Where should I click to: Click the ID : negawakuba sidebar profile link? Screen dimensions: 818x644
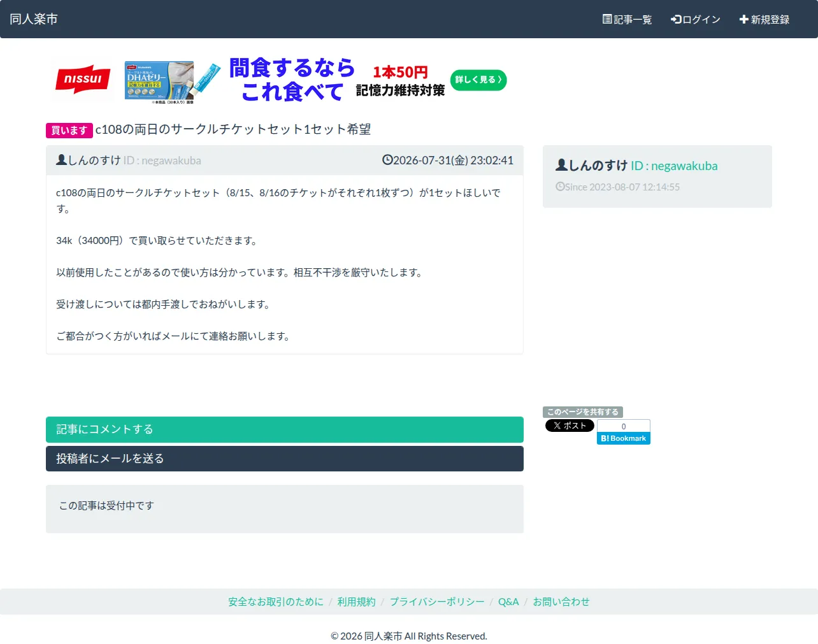pyautogui.click(x=674, y=166)
